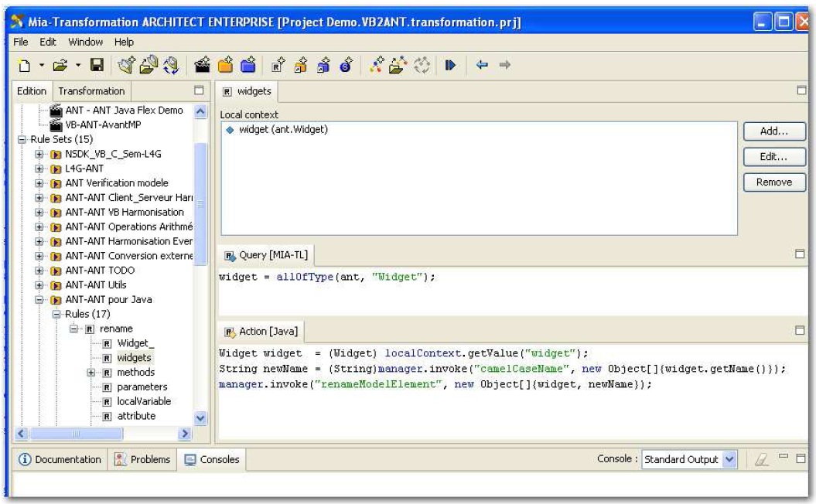Expand the methods rule node
The width and height of the screenshot is (816, 504).
click(90, 373)
